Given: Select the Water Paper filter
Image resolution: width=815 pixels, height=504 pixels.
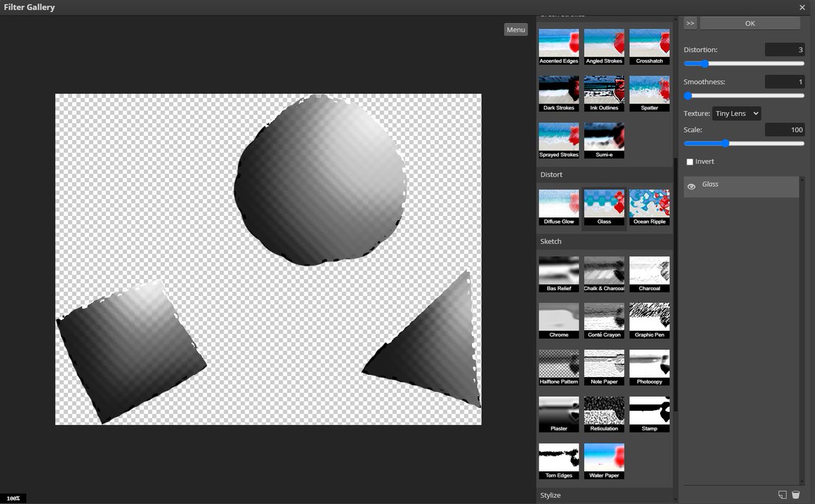Looking at the screenshot, I should point(604,462).
